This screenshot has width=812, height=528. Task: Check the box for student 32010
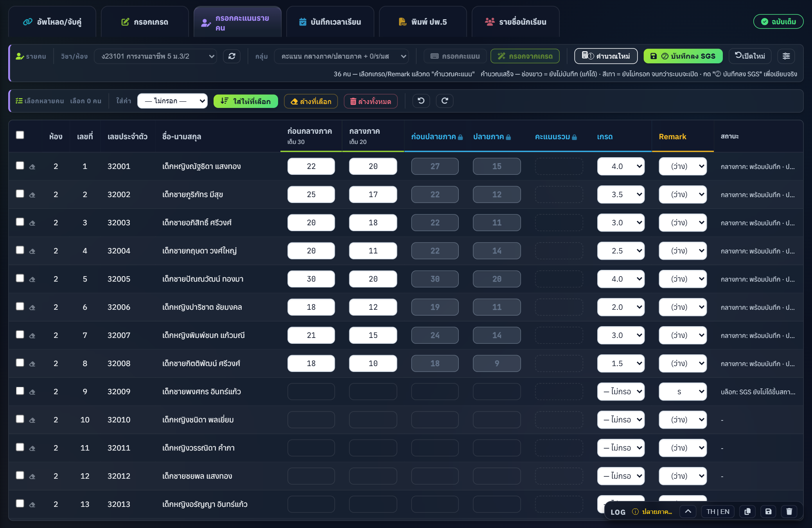pos(20,419)
